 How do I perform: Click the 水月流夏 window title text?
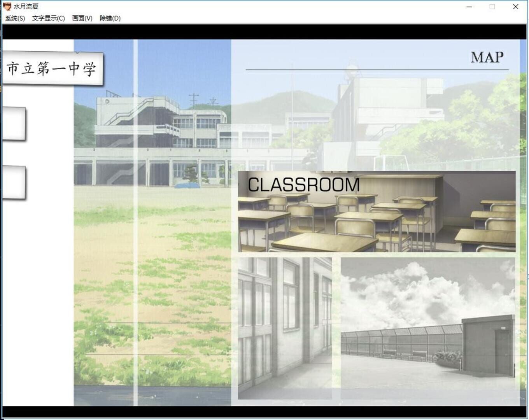26,7
